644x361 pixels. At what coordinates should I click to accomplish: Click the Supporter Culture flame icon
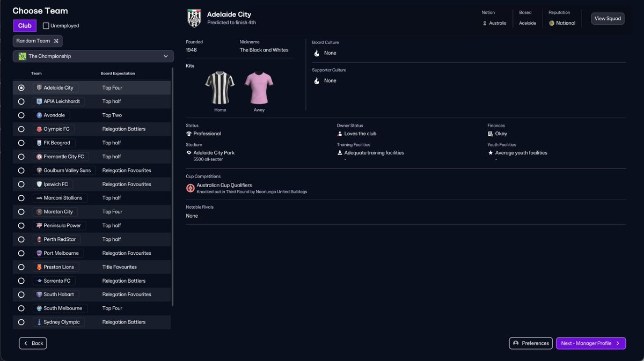tap(317, 80)
